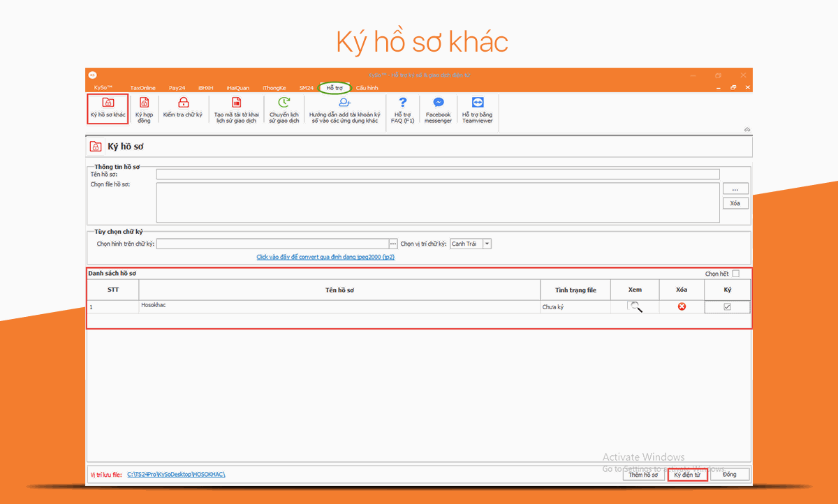Tick the Chọn hết checkbox
Image resolution: width=838 pixels, height=504 pixels.
click(x=735, y=274)
